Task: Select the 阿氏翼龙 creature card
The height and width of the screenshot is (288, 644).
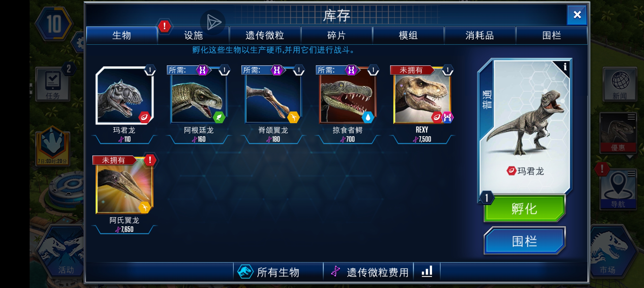Action: pyautogui.click(x=124, y=195)
